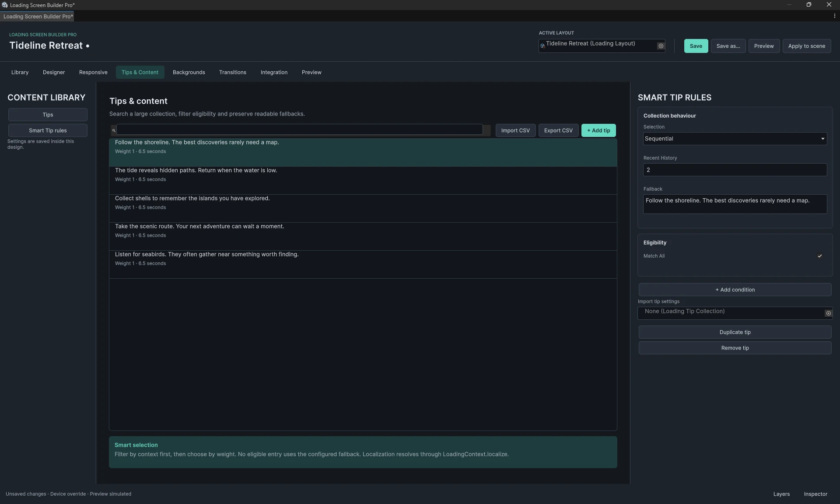Remove the selected tip
The height and width of the screenshot is (504, 840).
pyautogui.click(x=735, y=348)
